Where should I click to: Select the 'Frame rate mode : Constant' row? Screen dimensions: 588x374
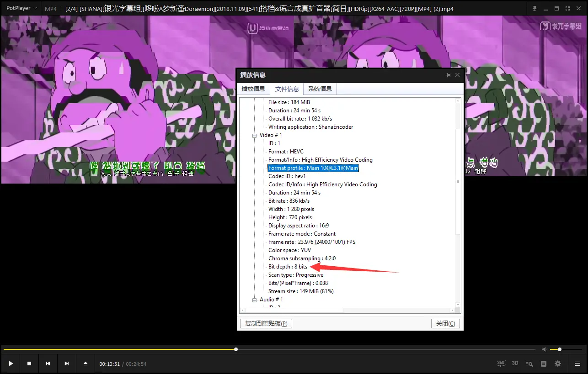point(302,234)
